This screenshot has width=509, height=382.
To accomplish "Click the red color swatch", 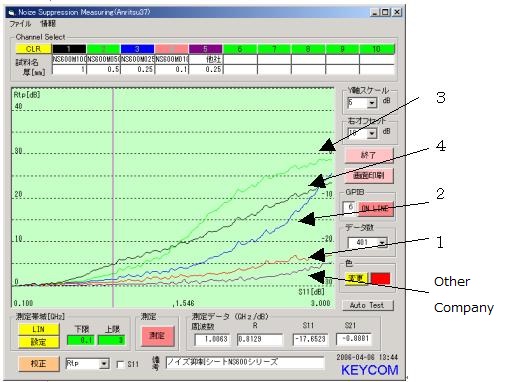I will click(380, 278).
